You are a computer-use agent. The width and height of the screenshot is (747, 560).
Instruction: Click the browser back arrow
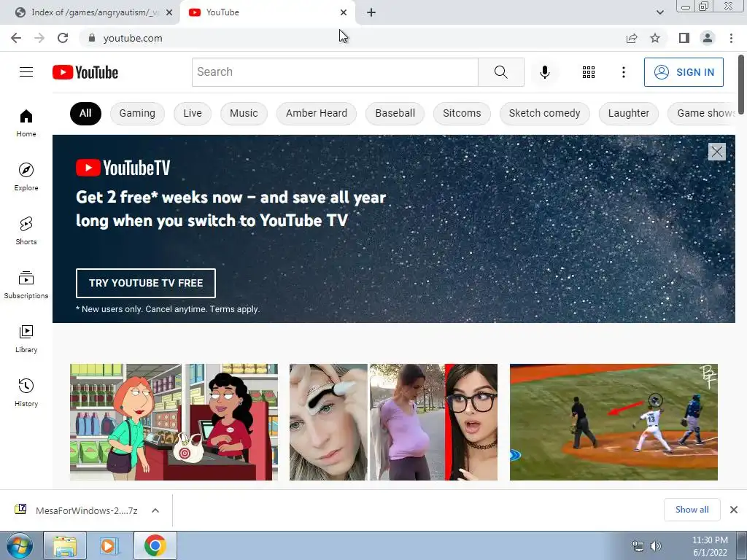point(16,38)
